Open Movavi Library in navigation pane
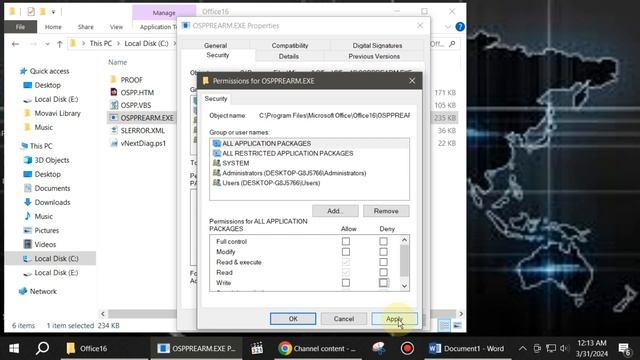 [52, 113]
